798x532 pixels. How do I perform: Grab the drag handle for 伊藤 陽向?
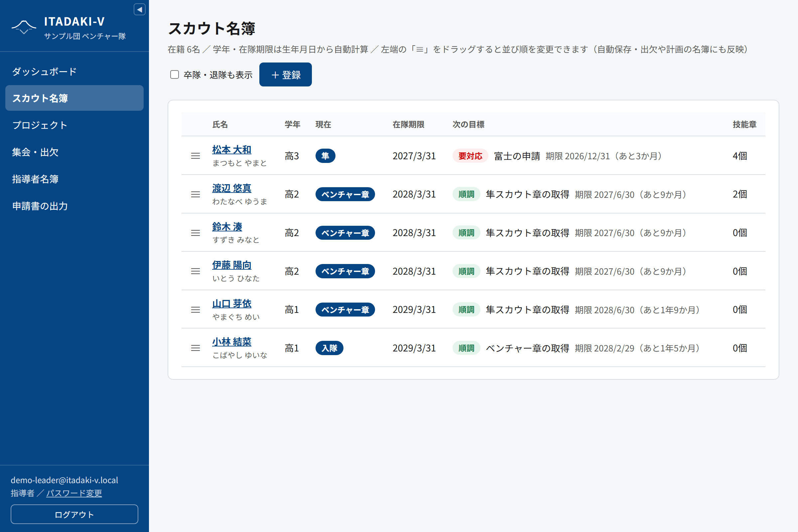[196, 271]
